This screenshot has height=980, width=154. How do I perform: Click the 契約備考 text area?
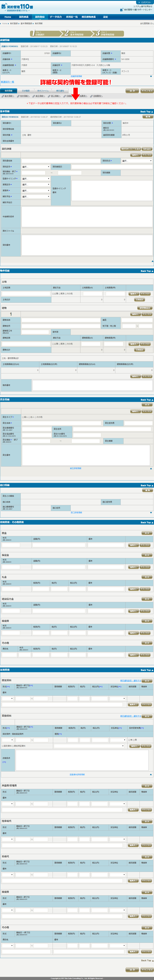click(x=87, y=245)
